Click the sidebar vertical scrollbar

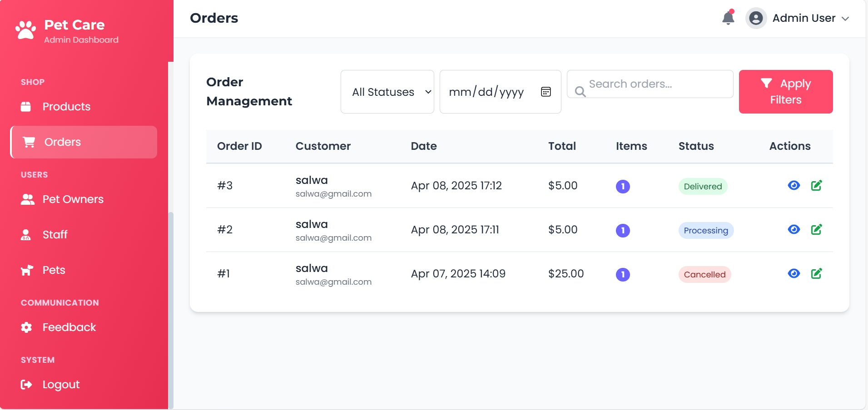[171, 309]
